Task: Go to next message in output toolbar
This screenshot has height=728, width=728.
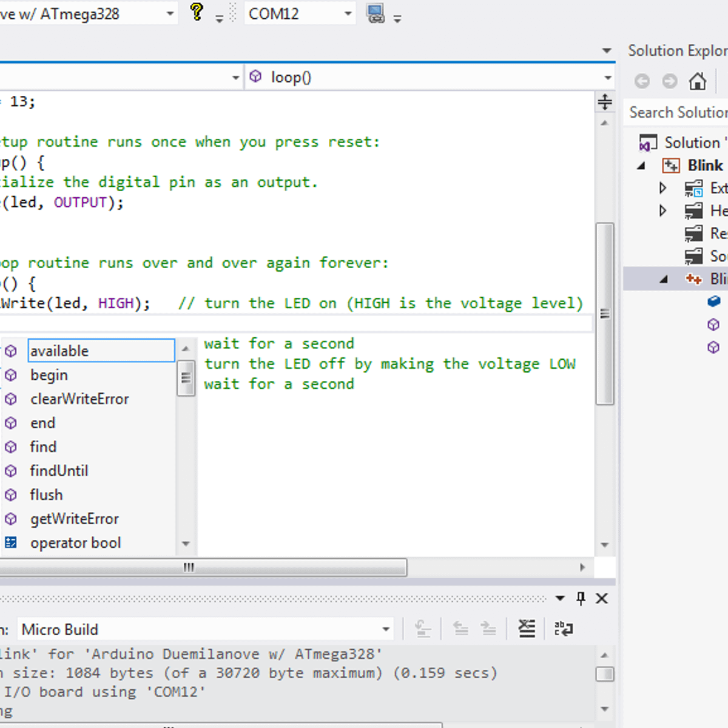Action: pos(488,629)
